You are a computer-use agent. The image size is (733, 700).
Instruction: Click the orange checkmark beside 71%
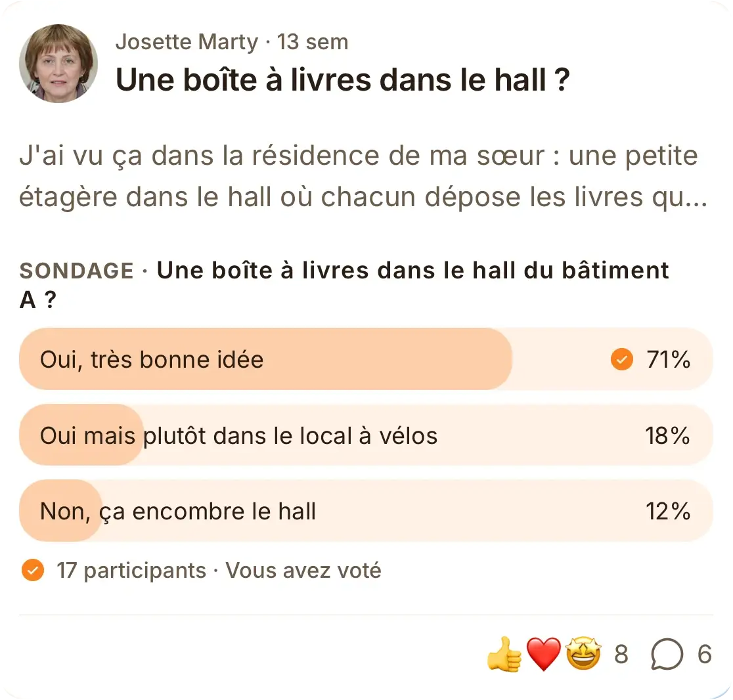[x=622, y=359]
